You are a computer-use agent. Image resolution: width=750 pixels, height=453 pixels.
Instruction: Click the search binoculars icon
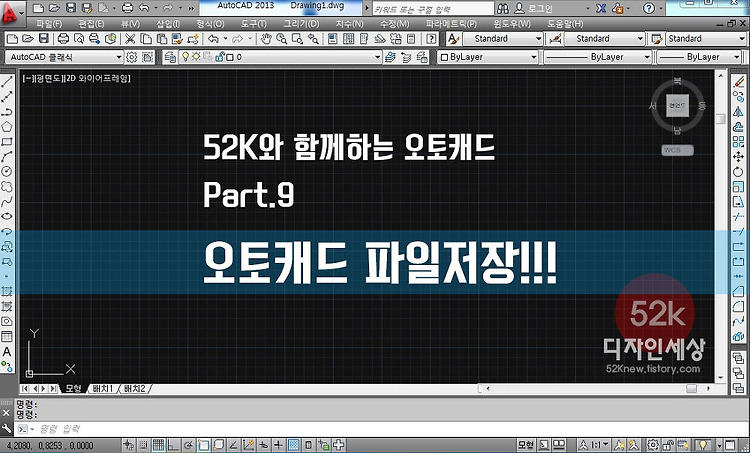click(503, 8)
